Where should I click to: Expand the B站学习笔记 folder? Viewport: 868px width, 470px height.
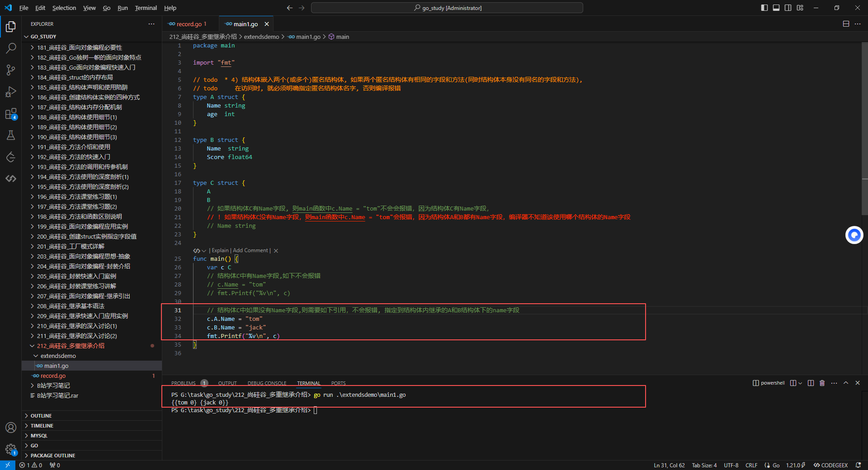92,385
